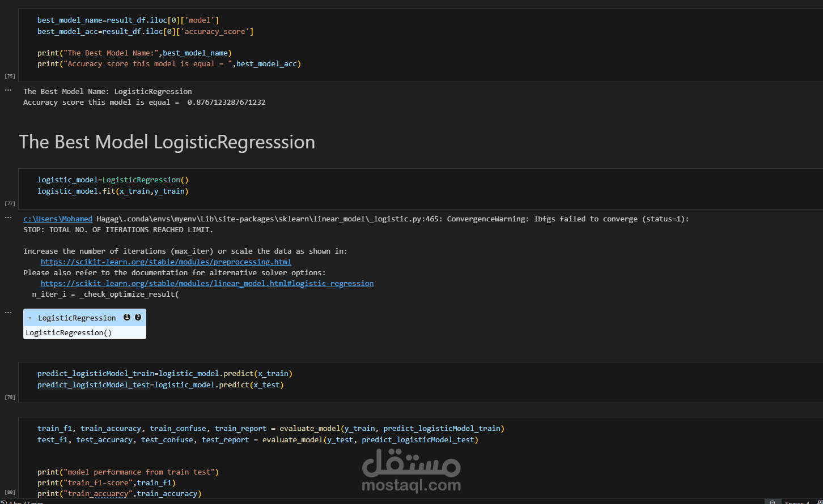Open output actions menu beside LogisticRegression widget
Screen dimensions: 823x504
(x=8, y=312)
